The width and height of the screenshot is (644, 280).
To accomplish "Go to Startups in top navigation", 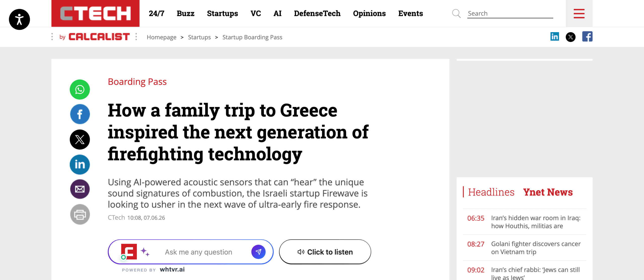I will [x=222, y=13].
